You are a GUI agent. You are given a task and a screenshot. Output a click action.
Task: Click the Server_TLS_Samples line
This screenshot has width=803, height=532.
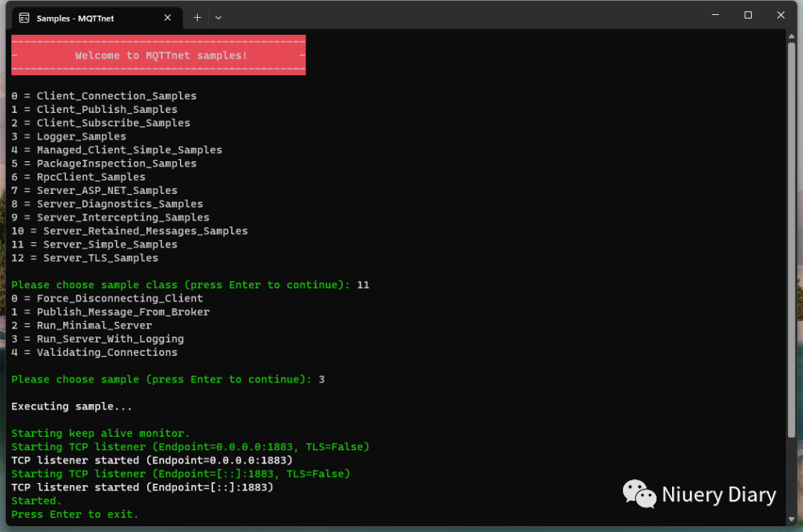click(85, 258)
